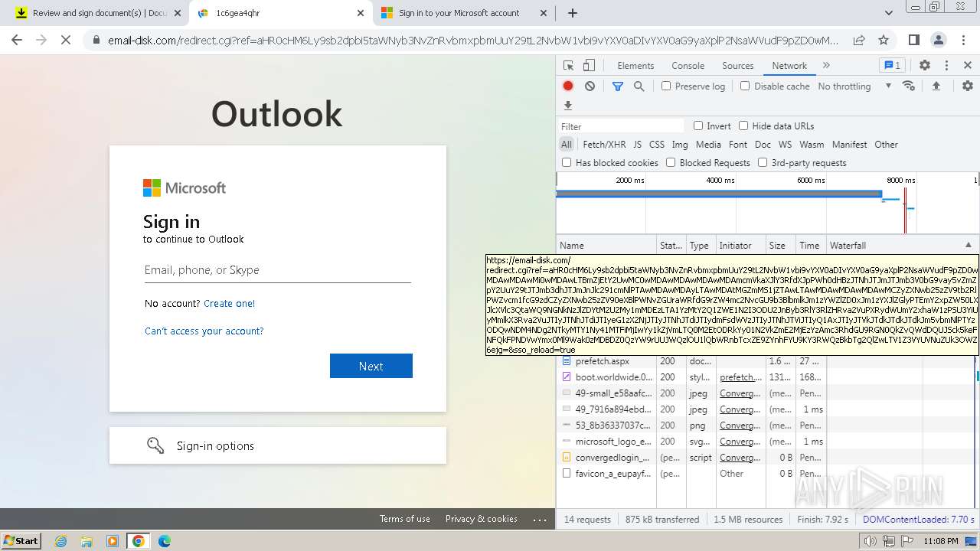Screen dimensions: 980x551
Task: Go back in browser history
Action: pos(17,41)
